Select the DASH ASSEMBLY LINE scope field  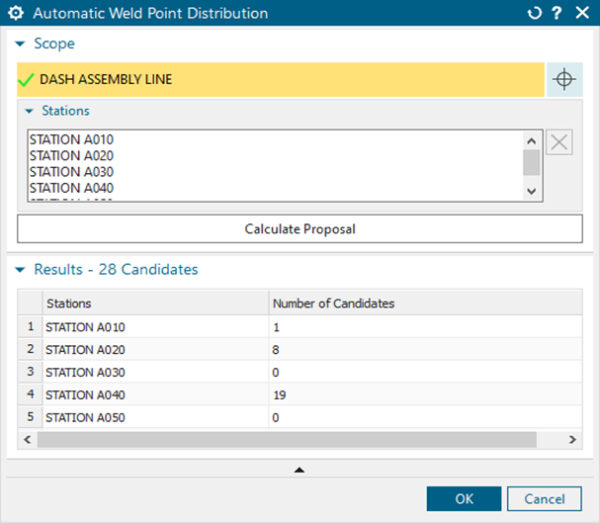coord(280,80)
